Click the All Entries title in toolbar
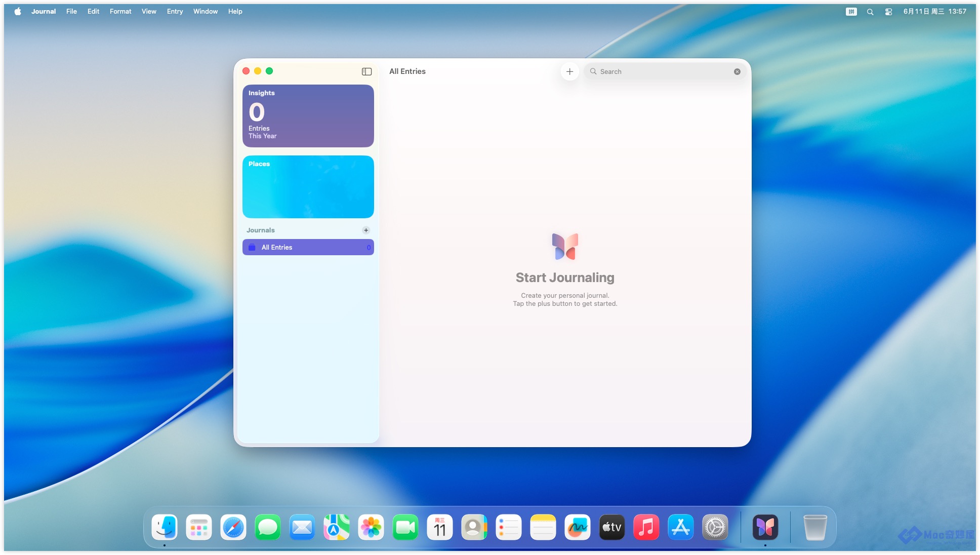The width and height of the screenshot is (980, 555). 407,71
